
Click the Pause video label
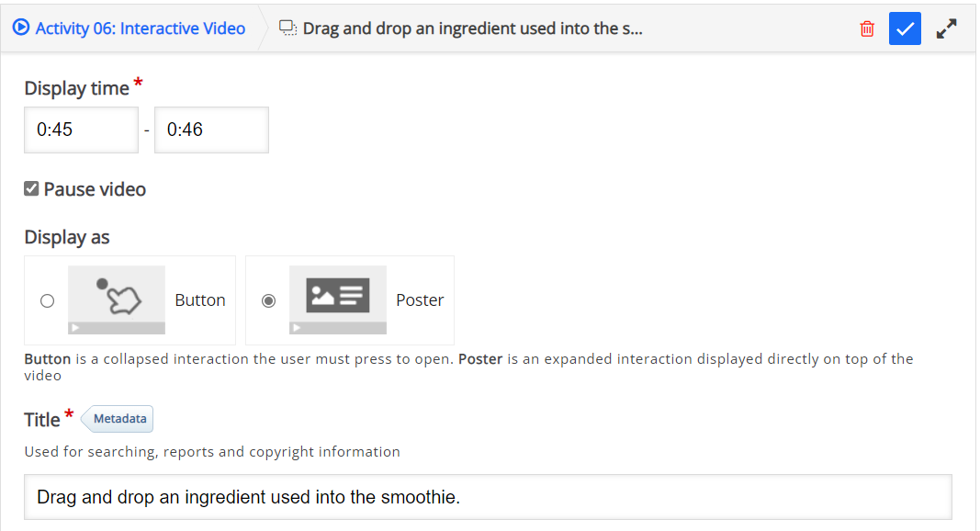[x=95, y=189]
